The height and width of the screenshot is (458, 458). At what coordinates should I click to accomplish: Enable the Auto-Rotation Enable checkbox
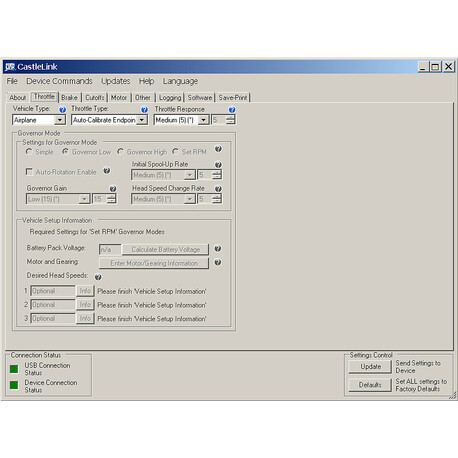click(x=29, y=172)
